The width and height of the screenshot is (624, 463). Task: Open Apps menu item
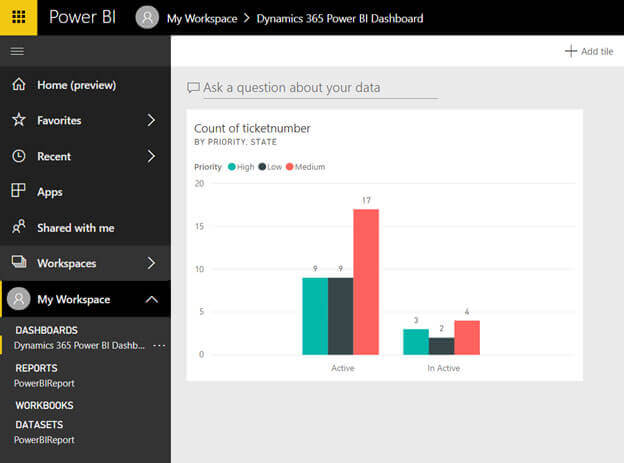[50, 192]
